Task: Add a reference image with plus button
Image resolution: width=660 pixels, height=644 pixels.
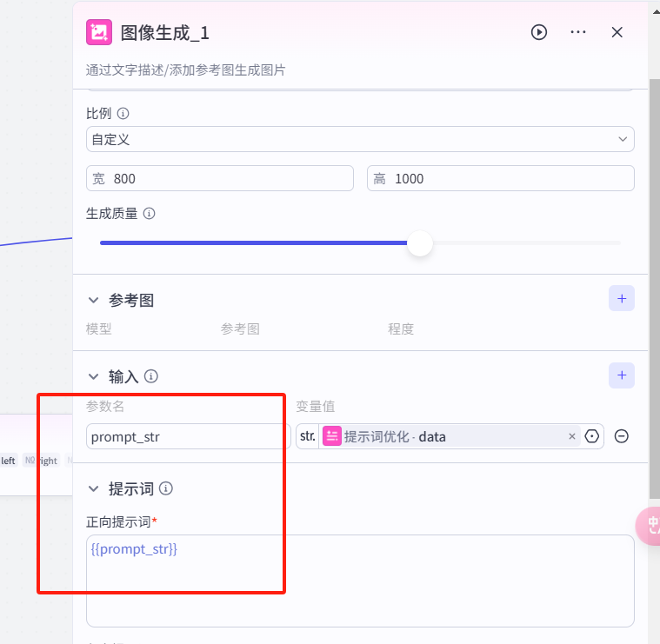Action: [621, 299]
